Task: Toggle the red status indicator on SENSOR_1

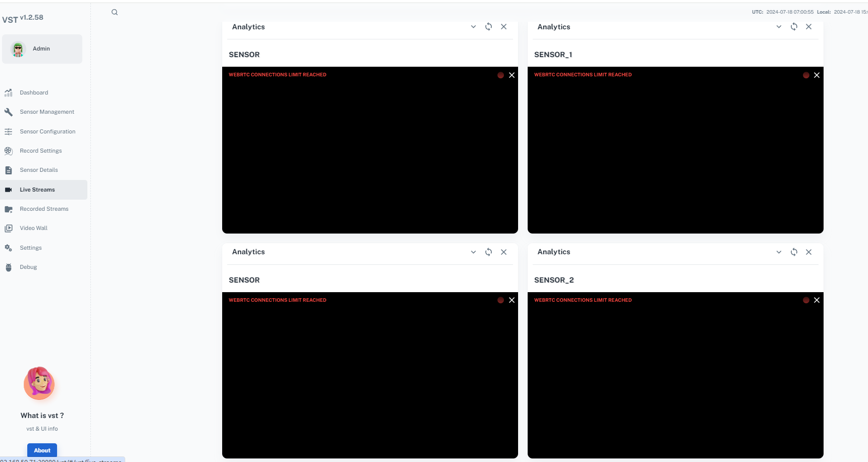Action: [806, 75]
